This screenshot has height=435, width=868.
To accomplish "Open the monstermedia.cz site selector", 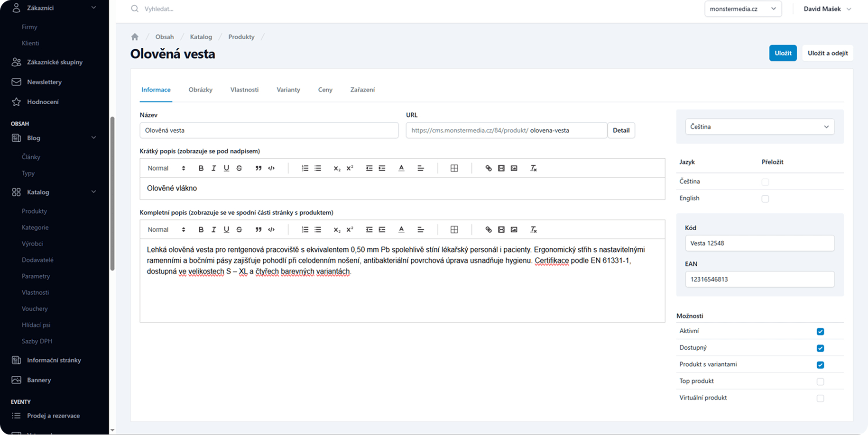I will (x=742, y=9).
